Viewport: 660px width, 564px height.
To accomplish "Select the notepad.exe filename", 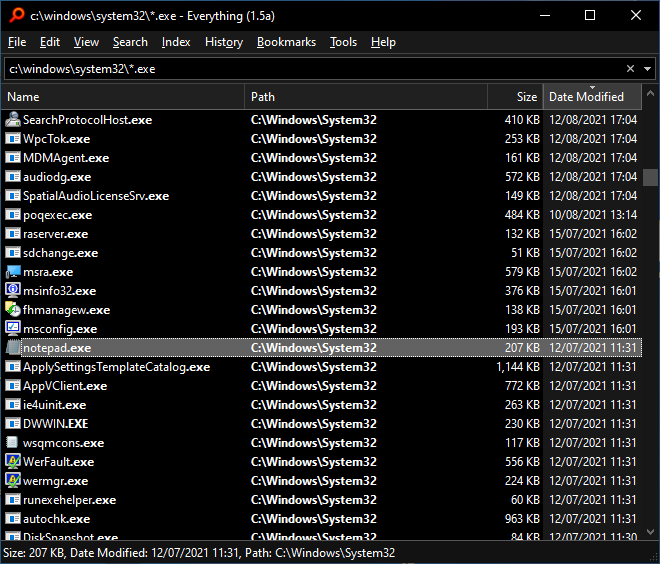I will click(57, 348).
